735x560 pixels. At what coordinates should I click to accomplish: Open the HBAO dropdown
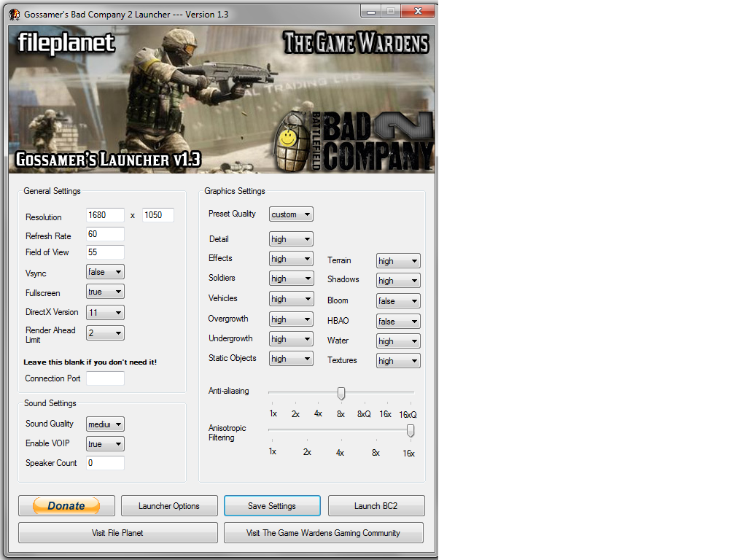click(x=398, y=321)
